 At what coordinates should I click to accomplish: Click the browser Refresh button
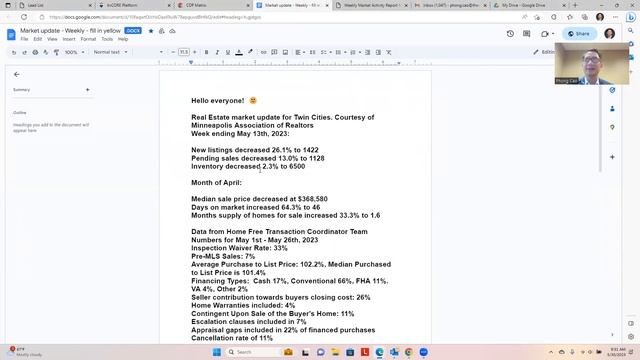coord(24,17)
